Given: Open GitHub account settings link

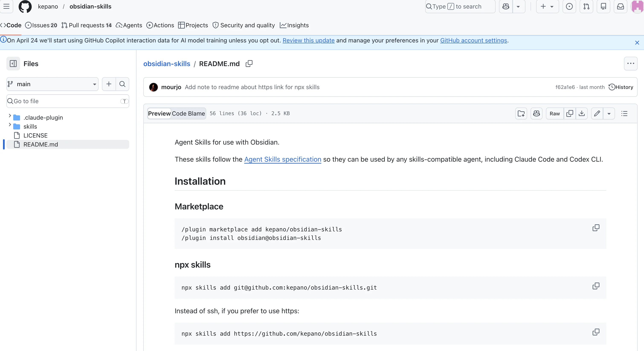Looking at the screenshot, I should click(x=473, y=41).
